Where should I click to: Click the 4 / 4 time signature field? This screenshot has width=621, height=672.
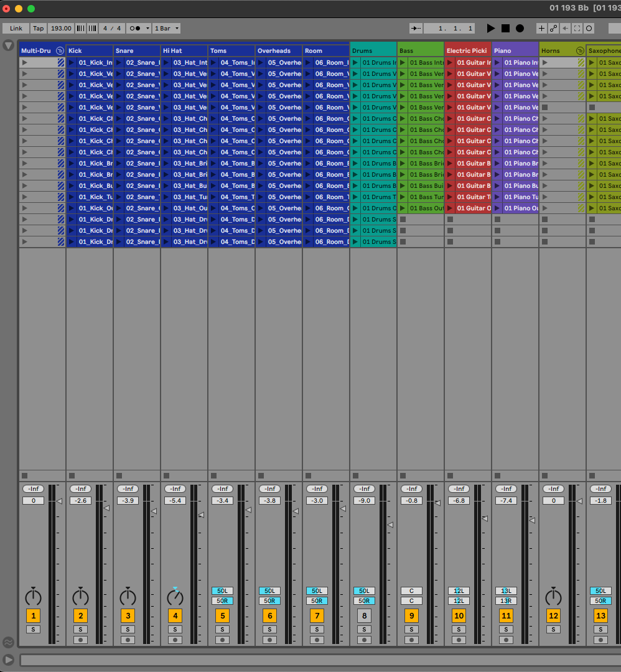pos(112,28)
